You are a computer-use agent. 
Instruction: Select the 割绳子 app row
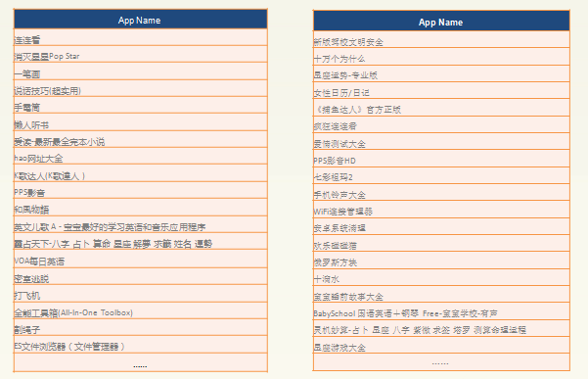[x=140, y=327]
